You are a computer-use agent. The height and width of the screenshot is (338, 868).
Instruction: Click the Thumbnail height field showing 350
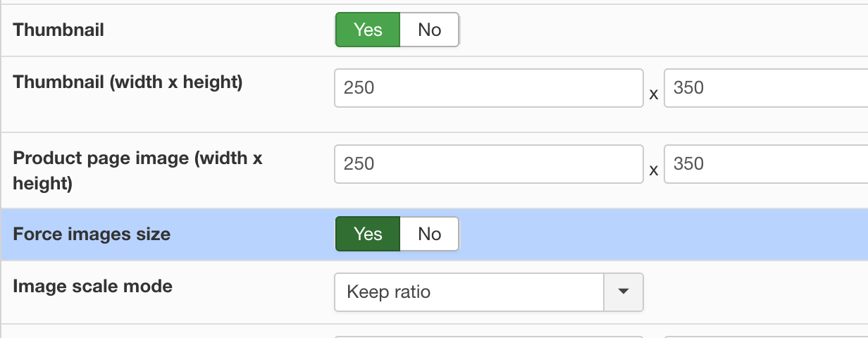click(x=766, y=88)
